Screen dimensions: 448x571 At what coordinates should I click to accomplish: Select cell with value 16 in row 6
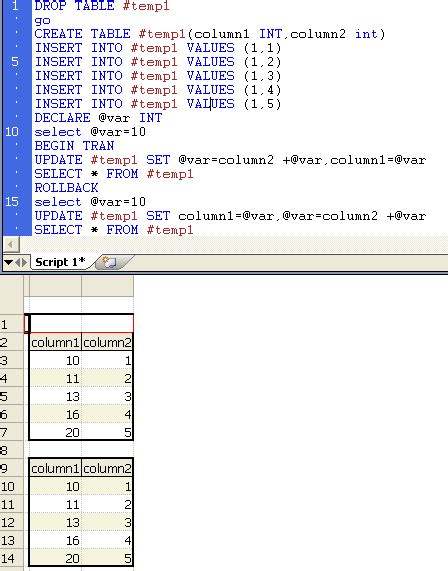pos(55,414)
